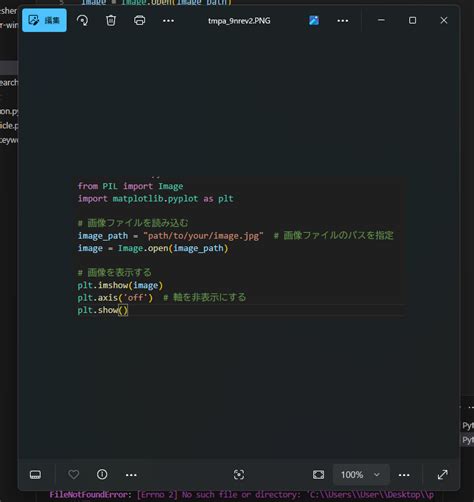This screenshot has width=474, height=502.
Task: Toggle the filmstrip view icon
Action: [x=35, y=474]
